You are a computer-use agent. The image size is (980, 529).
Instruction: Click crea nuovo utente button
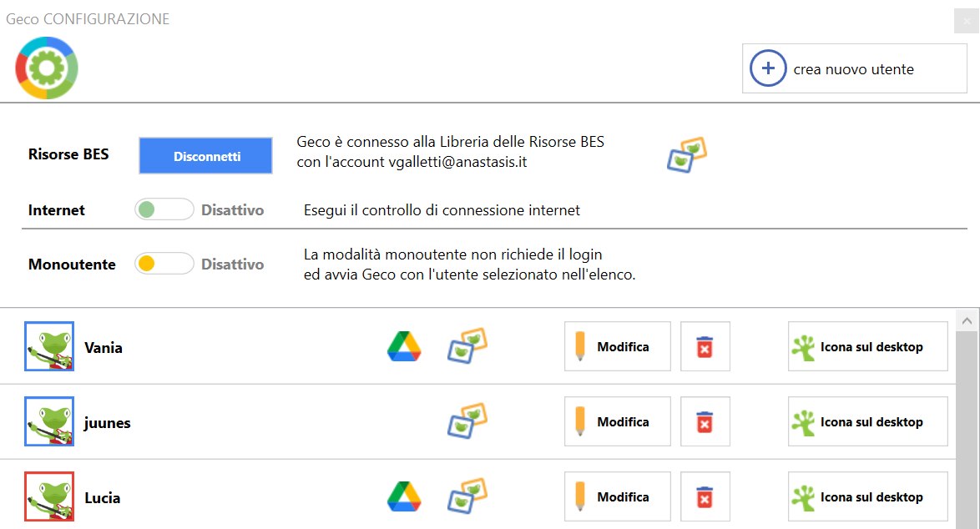[854, 68]
